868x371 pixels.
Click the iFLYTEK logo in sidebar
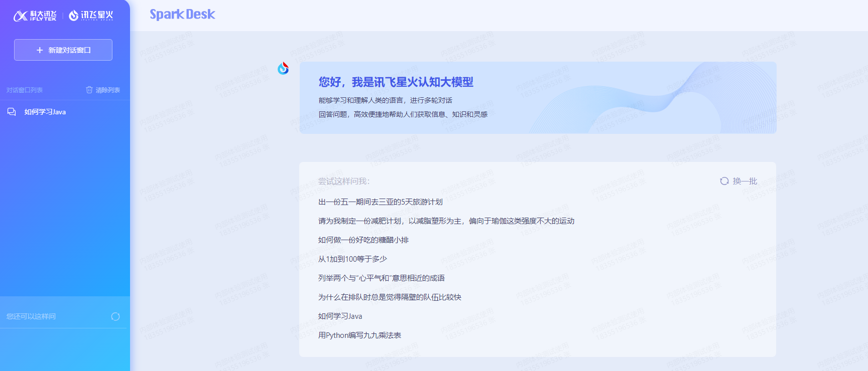(x=35, y=16)
